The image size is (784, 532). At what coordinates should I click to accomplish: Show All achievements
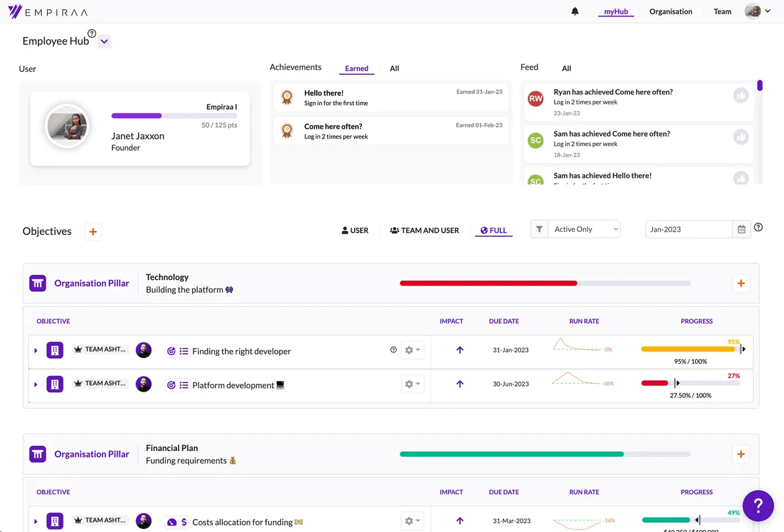click(394, 69)
